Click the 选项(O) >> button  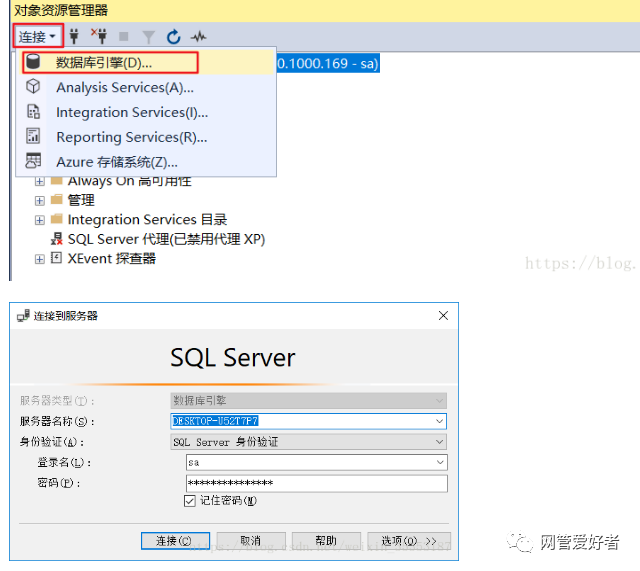pyautogui.click(x=409, y=541)
